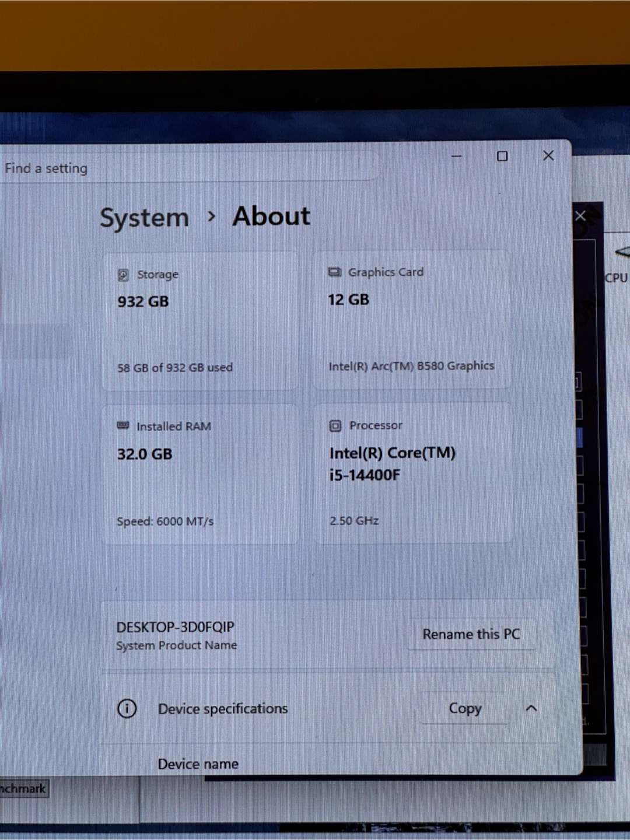Maximize the Settings window
This screenshot has width=630, height=840.
tap(502, 156)
